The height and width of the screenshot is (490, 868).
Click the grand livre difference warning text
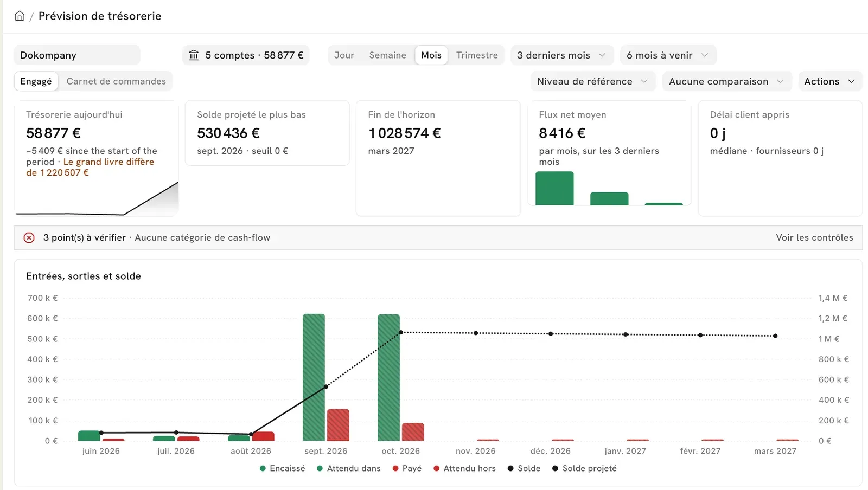[90, 167]
